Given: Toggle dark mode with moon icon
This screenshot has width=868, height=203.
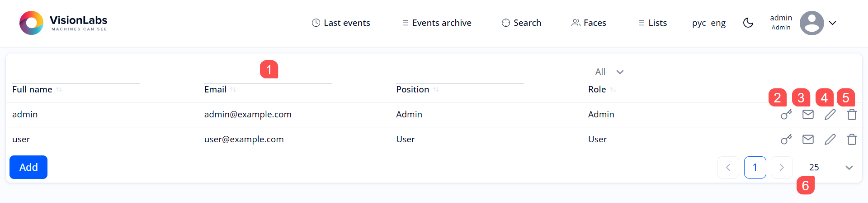Looking at the screenshot, I should coord(748,23).
